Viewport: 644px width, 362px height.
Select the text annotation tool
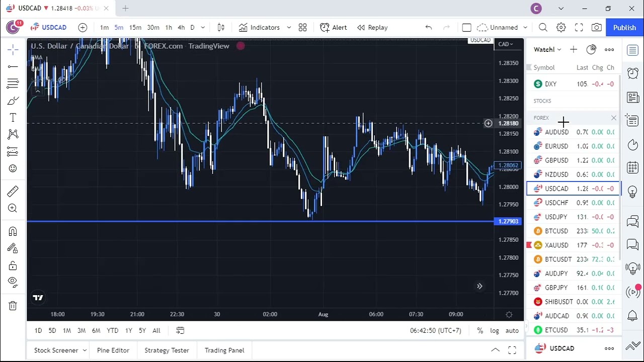pos(13,118)
